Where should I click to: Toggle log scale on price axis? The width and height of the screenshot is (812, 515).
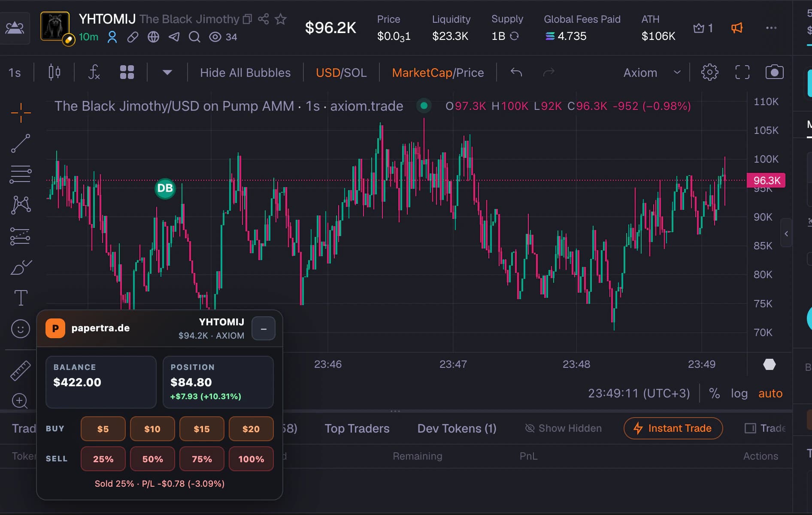(x=739, y=393)
